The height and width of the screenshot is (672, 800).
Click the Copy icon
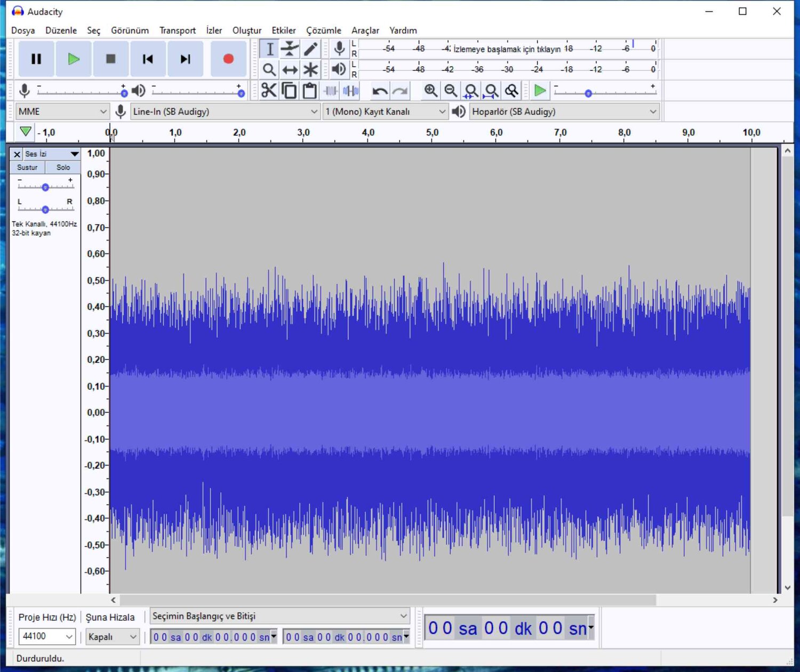pyautogui.click(x=289, y=91)
